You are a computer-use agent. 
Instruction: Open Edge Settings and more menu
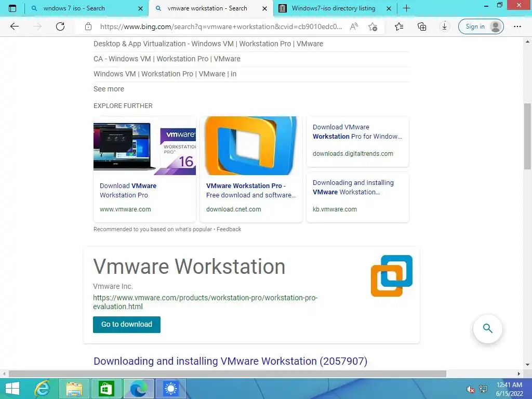517,26
